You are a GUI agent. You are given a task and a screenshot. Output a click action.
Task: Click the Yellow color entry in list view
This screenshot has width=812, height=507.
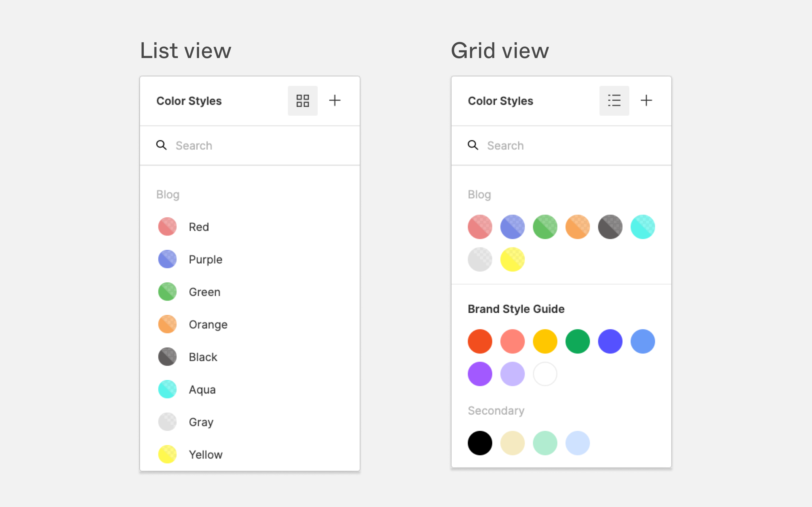tap(205, 454)
